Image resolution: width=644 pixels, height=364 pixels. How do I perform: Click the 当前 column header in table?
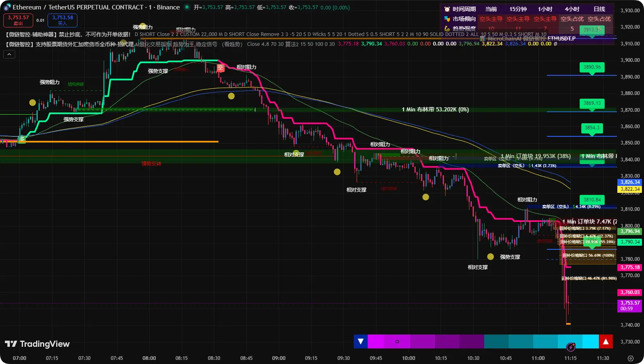[x=491, y=9]
